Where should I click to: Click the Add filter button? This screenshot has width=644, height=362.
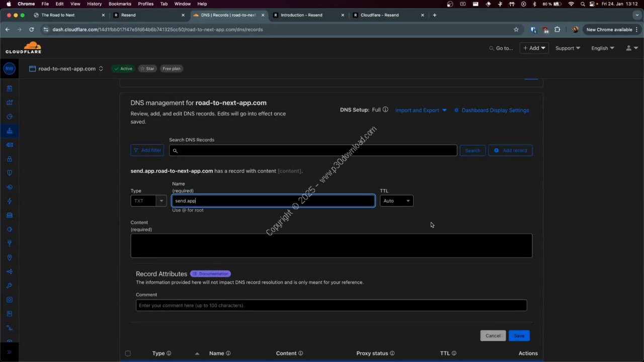click(147, 150)
